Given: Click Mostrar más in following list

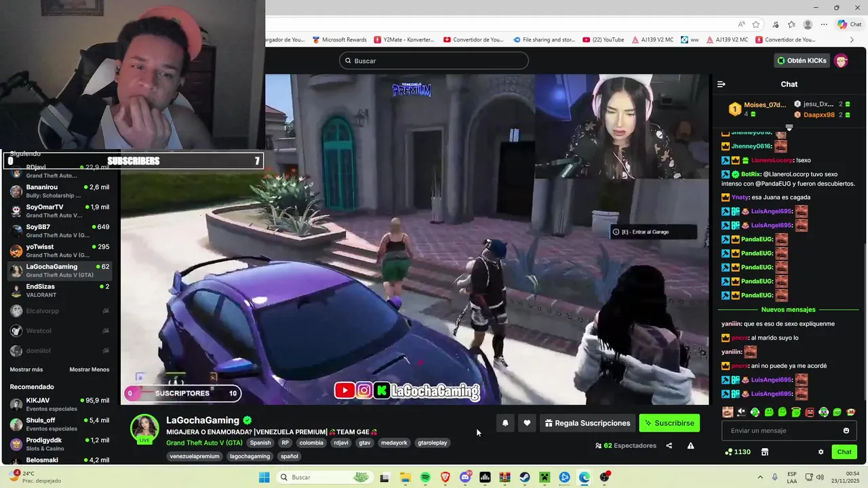Looking at the screenshot, I should (x=26, y=369).
